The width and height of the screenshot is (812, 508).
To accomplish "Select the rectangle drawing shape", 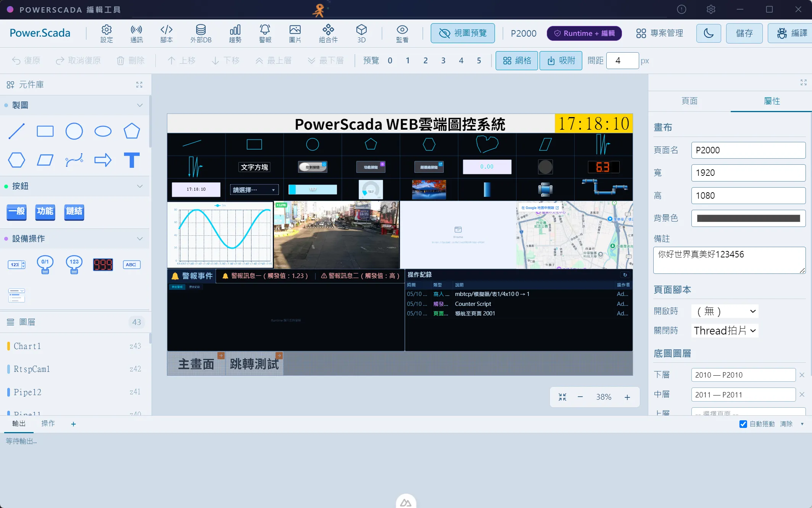I will click(45, 131).
